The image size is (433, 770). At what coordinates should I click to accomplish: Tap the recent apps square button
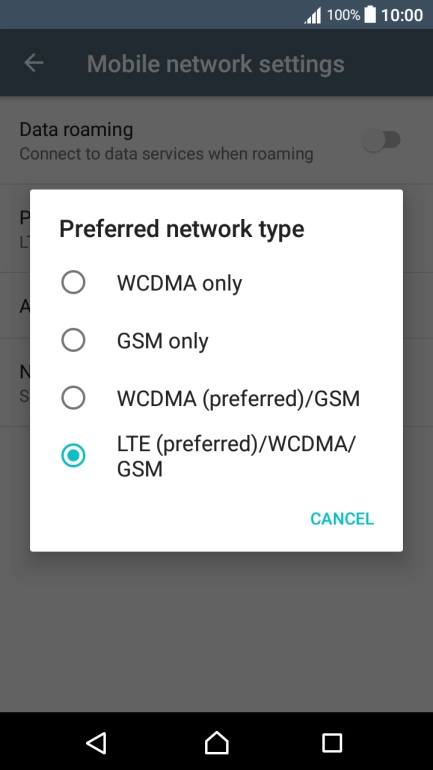click(x=332, y=743)
